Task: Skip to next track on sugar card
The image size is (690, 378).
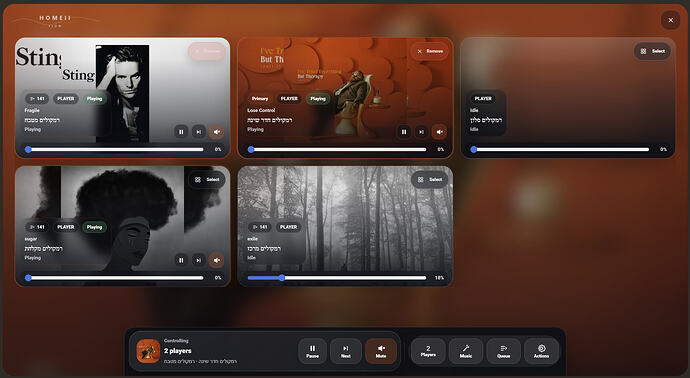Action: [x=198, y=260]
